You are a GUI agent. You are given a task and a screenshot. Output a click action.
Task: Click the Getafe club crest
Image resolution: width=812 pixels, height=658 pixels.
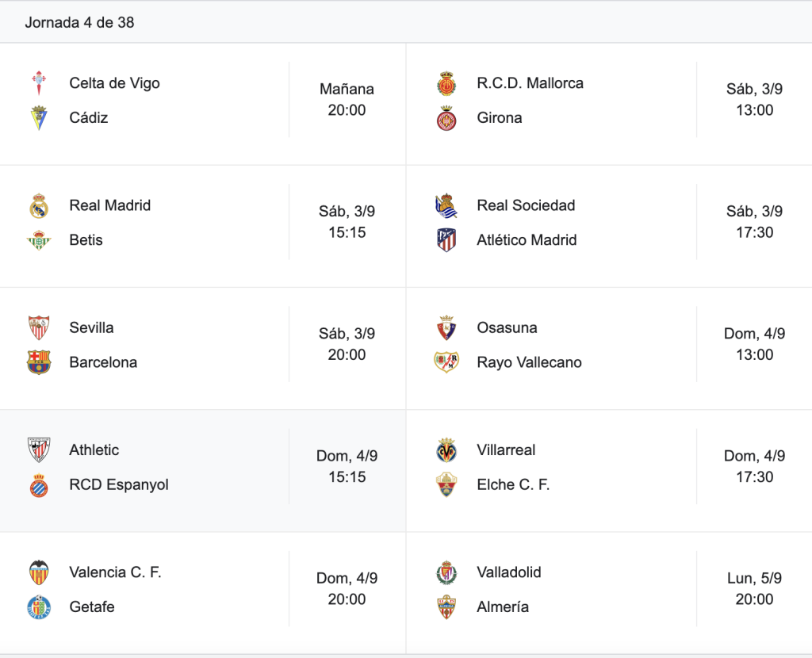39,607
